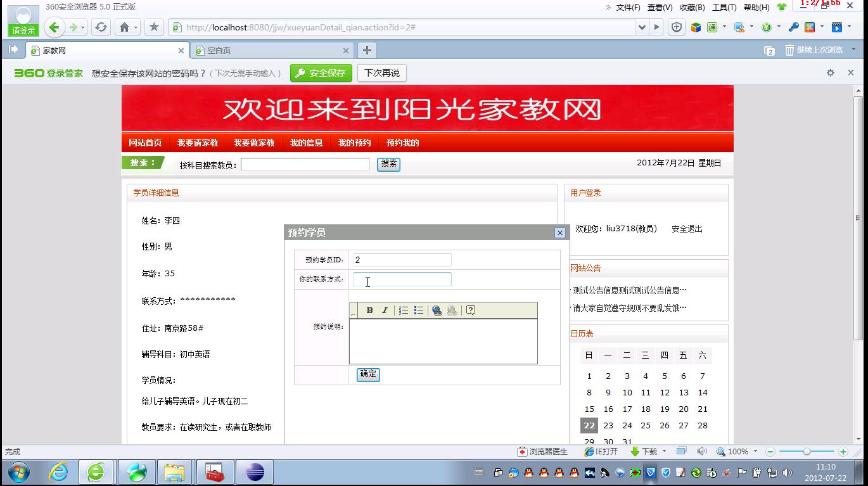Toggle italic in the reservation editor
The width and height of the screenshot is (868, 486).
coord(385,310)
